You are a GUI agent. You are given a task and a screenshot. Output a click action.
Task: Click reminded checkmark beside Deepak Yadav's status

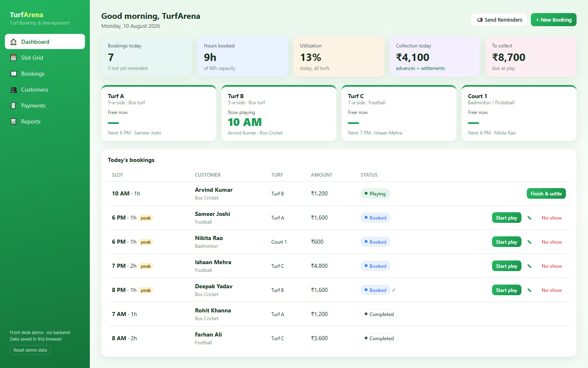[x=394, y=290]
